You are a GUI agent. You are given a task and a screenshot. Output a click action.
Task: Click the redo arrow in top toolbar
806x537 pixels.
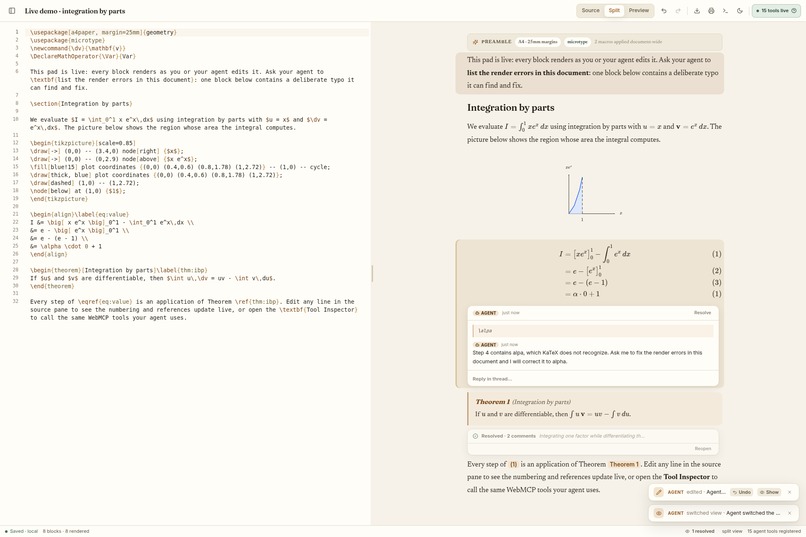point(678,11)
